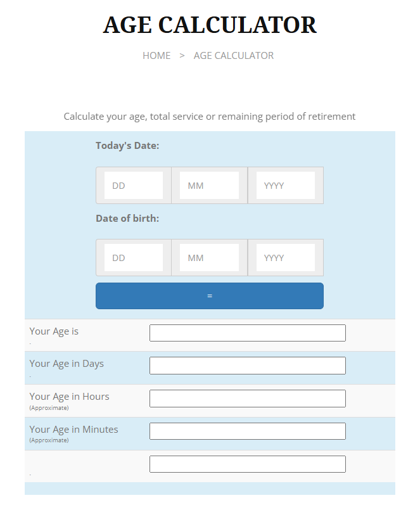Click the breadcrumb separator arrow
420x524 pixels.
coord(182,56)
